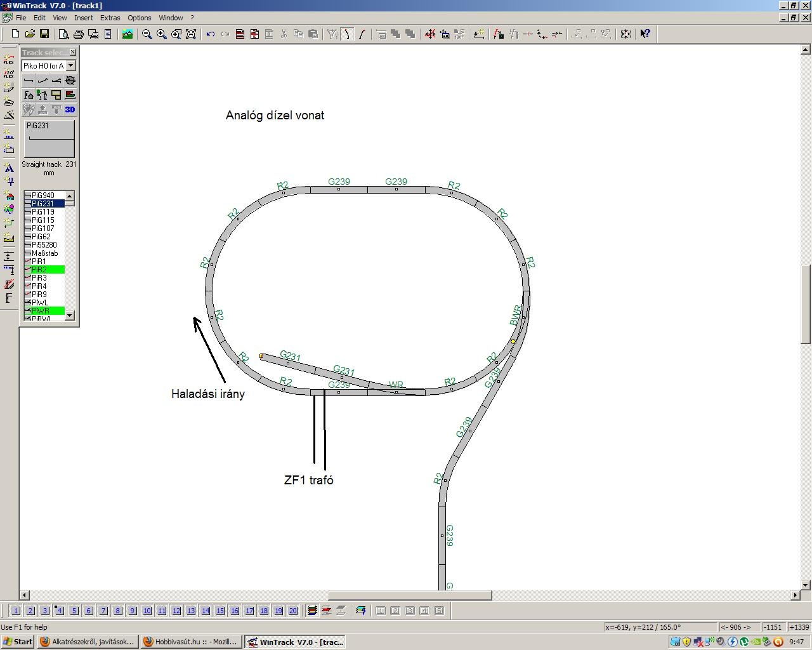This screenshot has height=650, width=812.
Task: Open the 3D view button
Action: [70, 110]
